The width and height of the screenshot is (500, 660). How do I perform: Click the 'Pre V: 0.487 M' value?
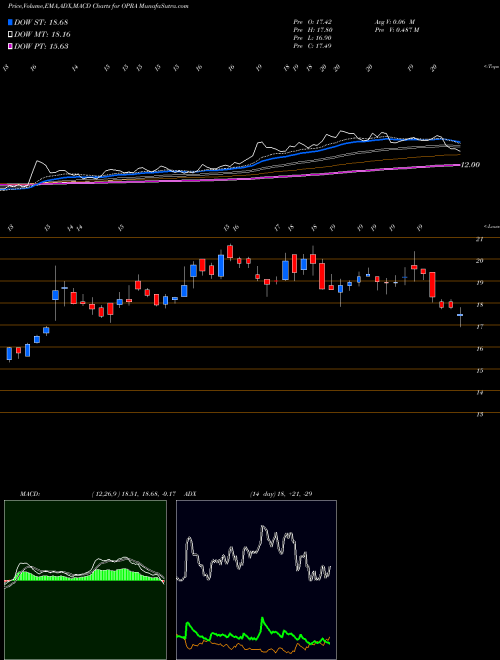click(x=396, y=30)
